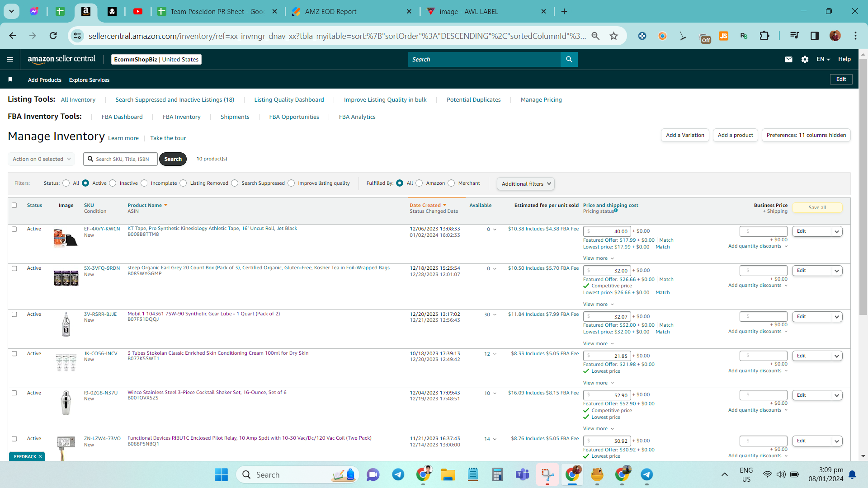Click Add a Variation button

(685, 135)
